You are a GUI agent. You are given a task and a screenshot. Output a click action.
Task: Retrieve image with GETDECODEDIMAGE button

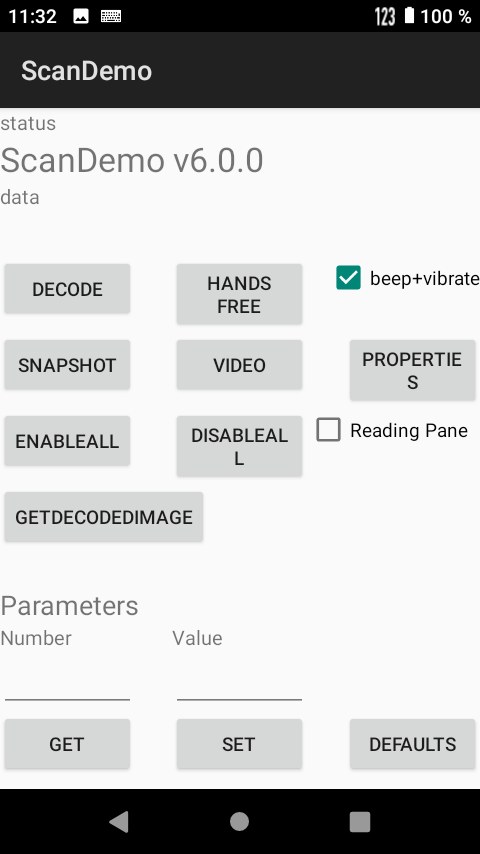point(104,517)
